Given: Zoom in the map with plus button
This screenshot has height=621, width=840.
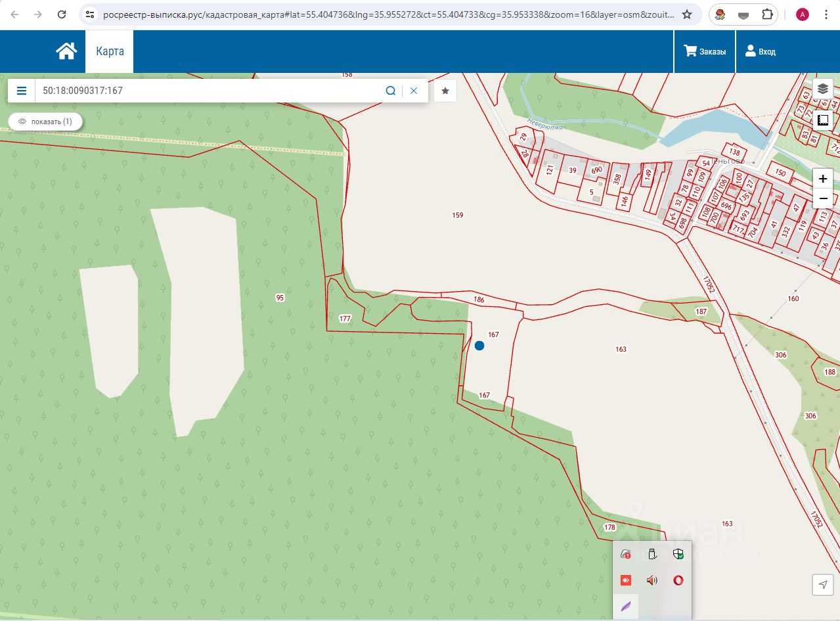Looking at the screenshot, I should (x=822, y=179).
